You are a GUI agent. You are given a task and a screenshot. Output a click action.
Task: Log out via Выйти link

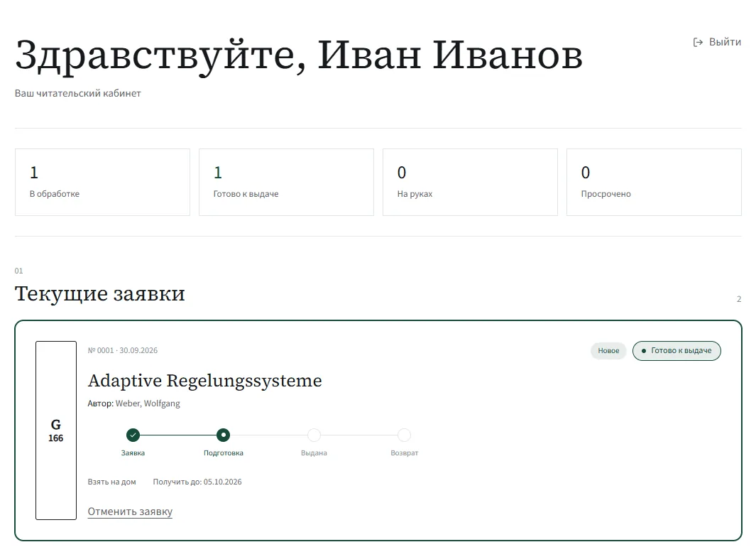pyautogui.click(x=717, y=43)
